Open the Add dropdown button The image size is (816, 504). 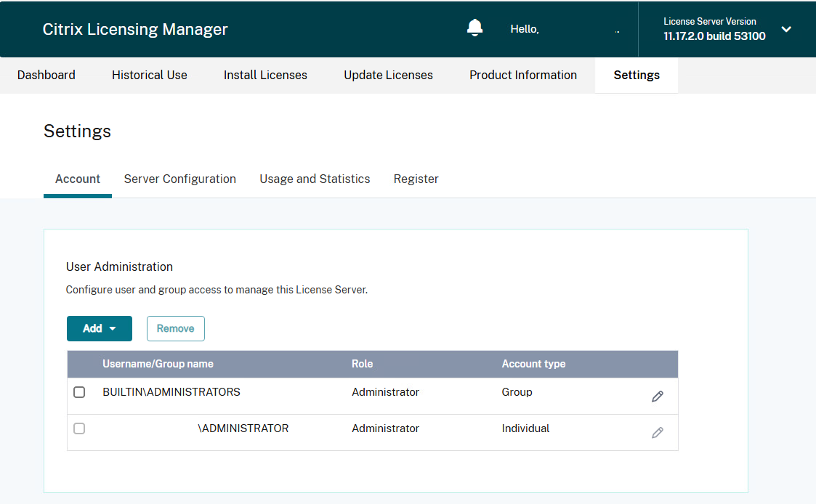point(100,328)
